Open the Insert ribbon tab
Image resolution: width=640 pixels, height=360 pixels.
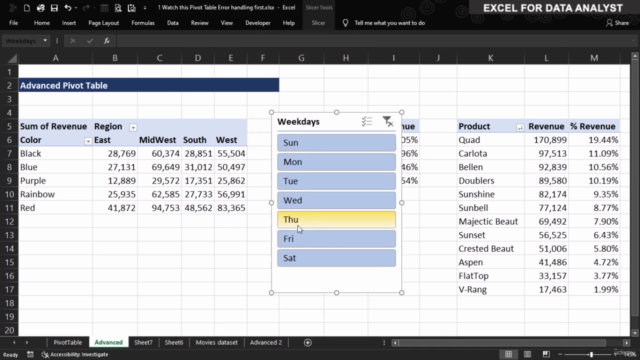[x=69, y=23]
